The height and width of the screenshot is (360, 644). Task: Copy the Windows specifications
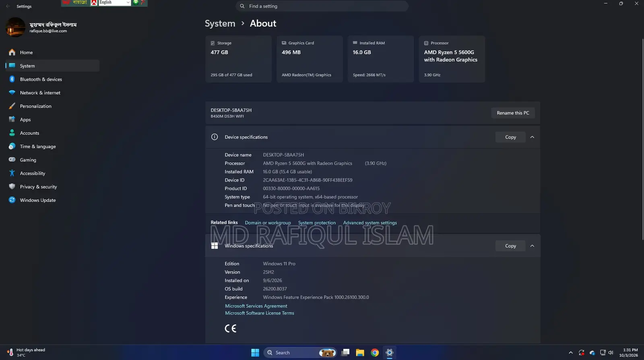point(510,246)
